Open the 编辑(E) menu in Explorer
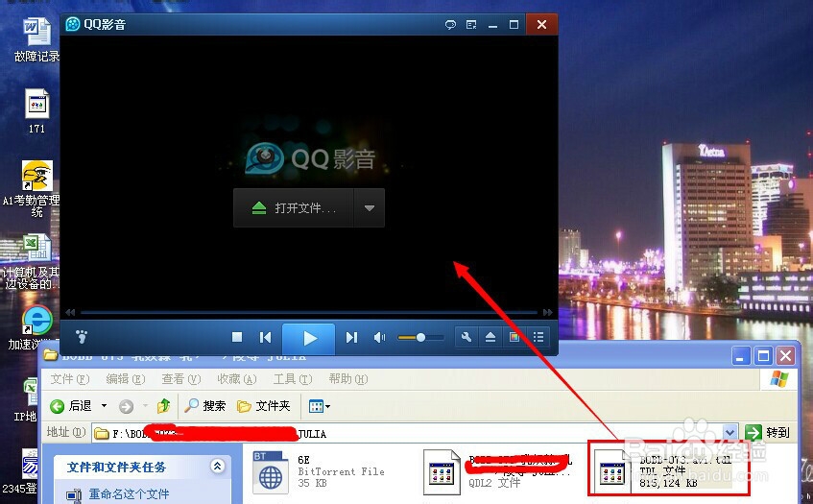Screen dimensions: 813x504 125,379
